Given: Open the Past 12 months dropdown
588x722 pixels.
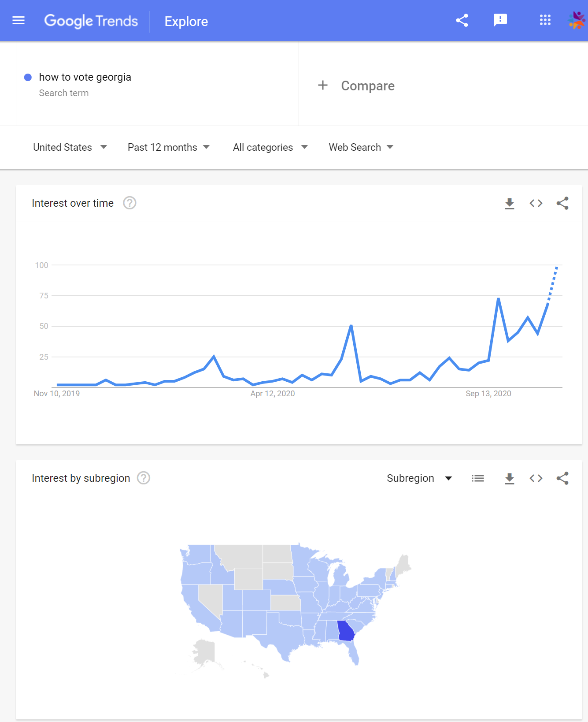Looking at the screenshot, I should point(169,147).
